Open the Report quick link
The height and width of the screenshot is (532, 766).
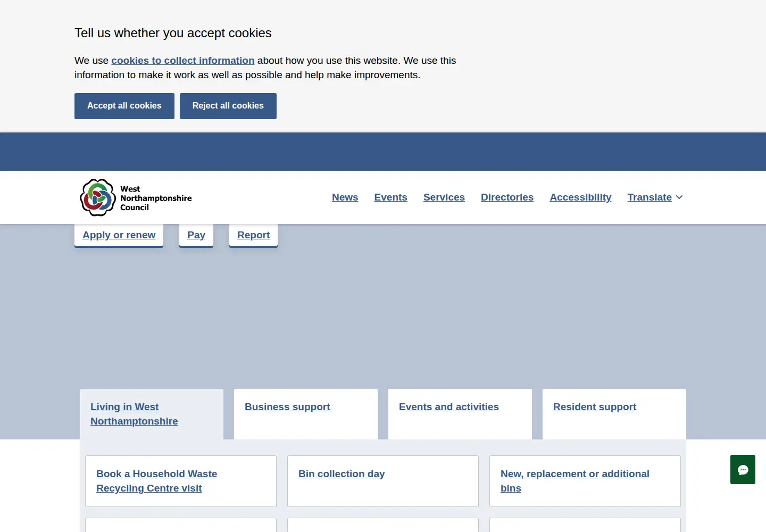click(x=254, y=235)
